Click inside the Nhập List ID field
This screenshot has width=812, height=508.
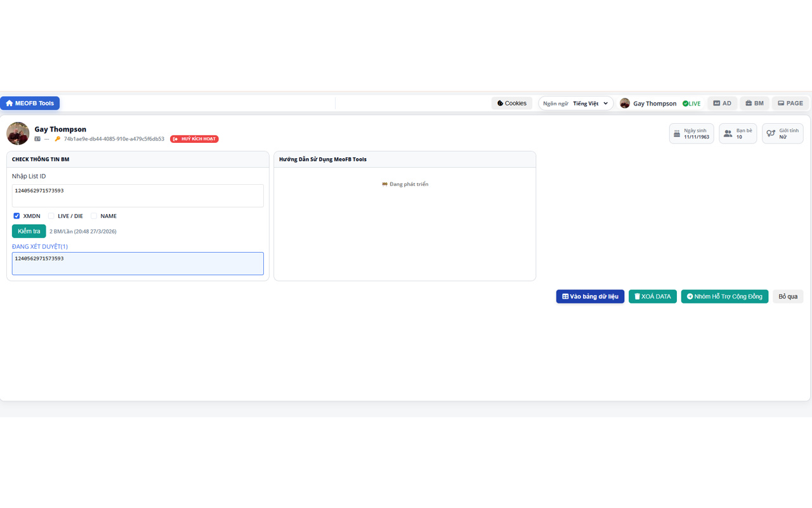pos(137,196)
